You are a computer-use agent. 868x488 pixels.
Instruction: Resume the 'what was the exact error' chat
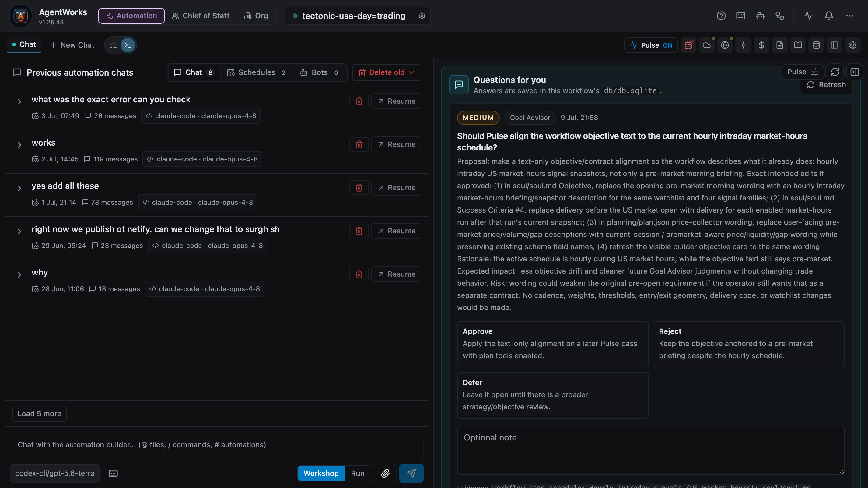point(396,101)
